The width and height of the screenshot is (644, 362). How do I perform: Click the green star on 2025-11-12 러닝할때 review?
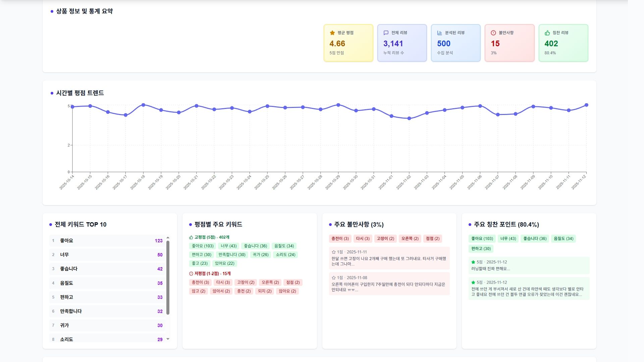tap(473, 262)
